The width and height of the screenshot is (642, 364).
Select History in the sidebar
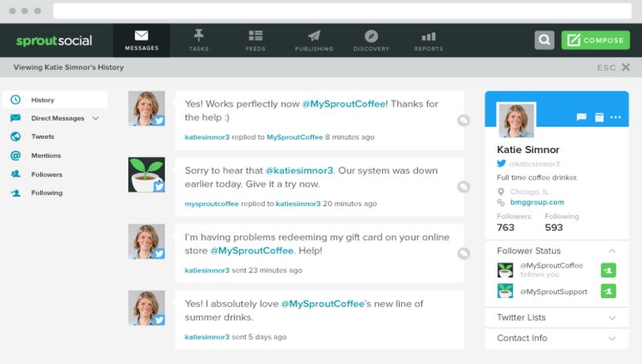pos(55,99)
